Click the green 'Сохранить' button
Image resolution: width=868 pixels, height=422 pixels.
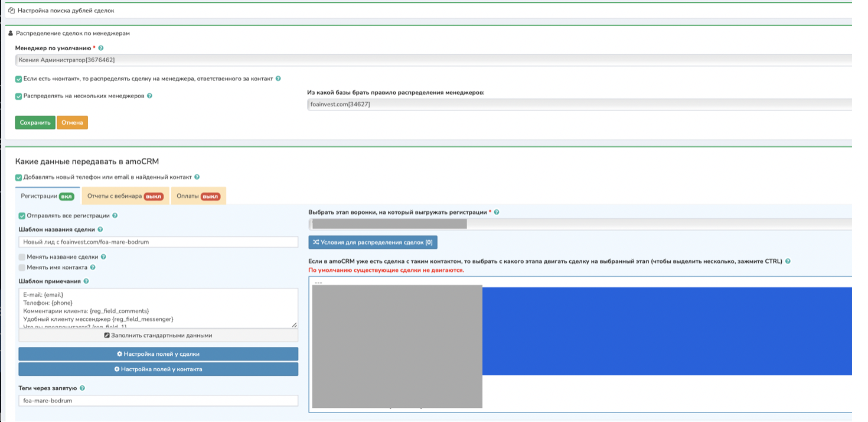(35, 122)
